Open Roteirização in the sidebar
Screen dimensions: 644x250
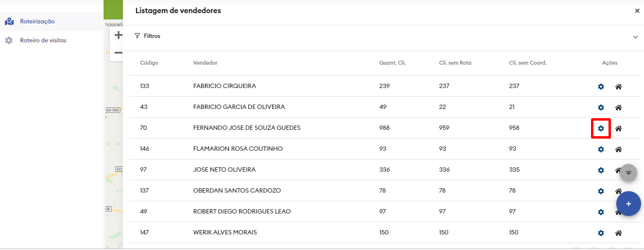click(37, 21)
